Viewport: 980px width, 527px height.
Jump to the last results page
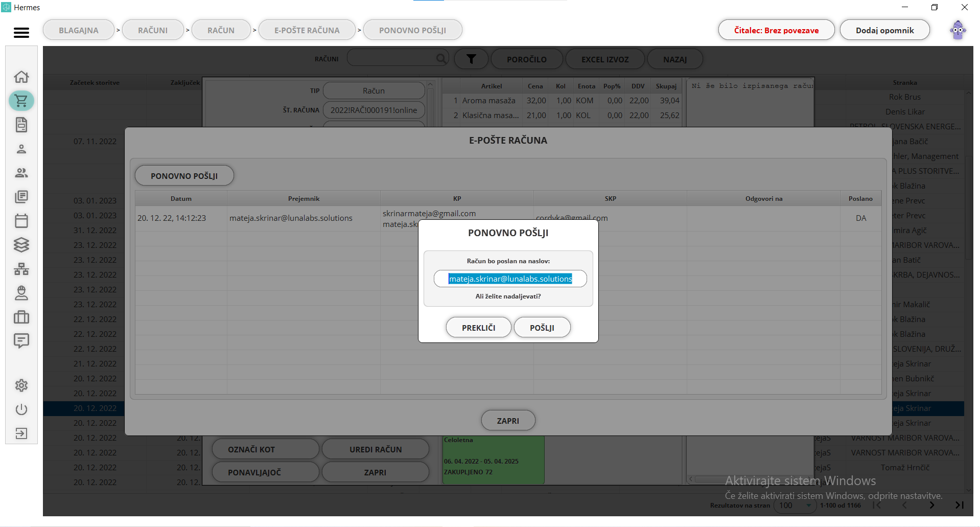959,505
